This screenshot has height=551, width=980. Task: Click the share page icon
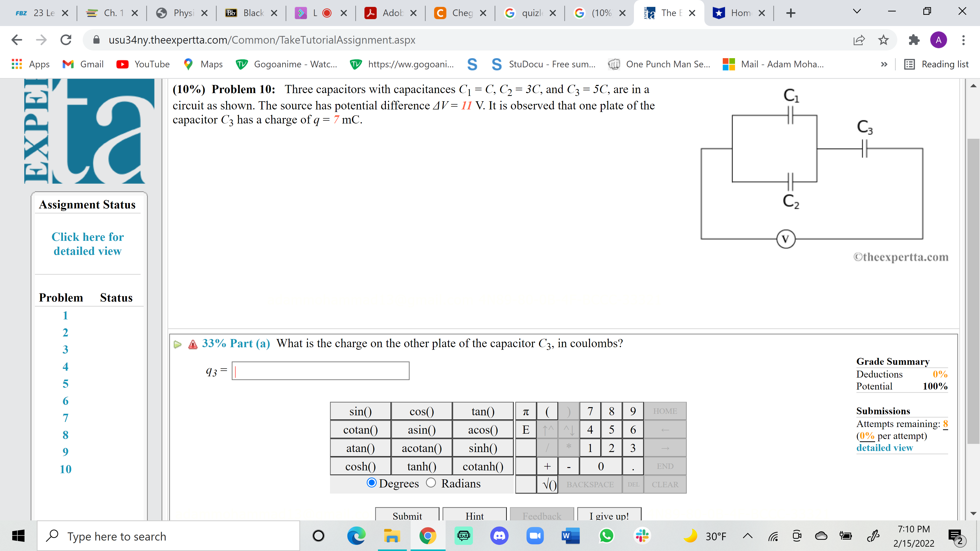[x=859, y=40]
